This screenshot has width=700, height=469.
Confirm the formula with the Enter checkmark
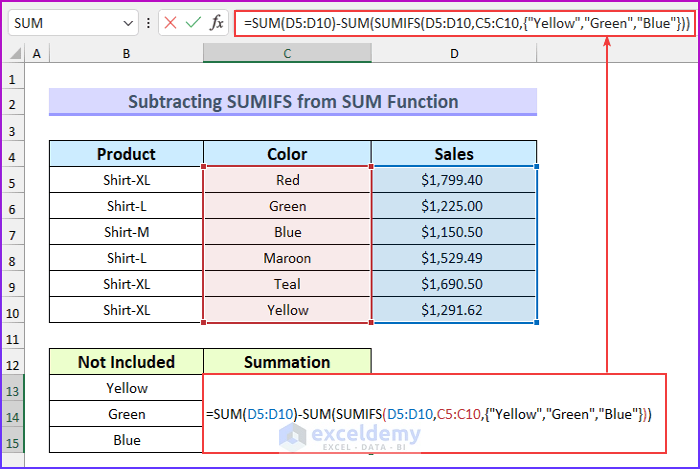point(194,23)
